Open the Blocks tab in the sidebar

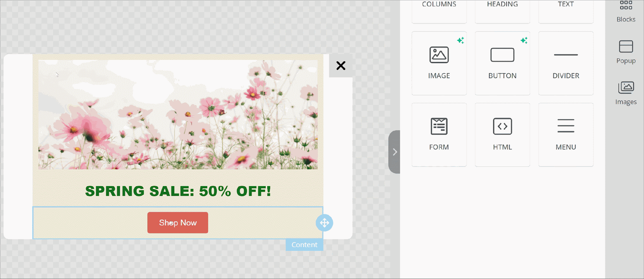pos(626,12)
